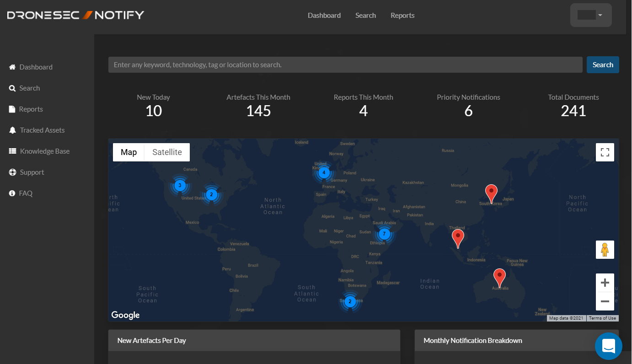Viewport: 632px width, 364px height.
Task: Click the Knowledge Base list icon
Action: pyautogui.click(x=12, y=151)
